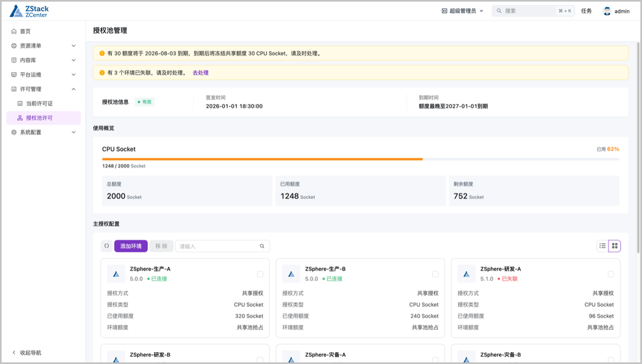This screenshot has width=642, height=364.
Task: Open the 授权池许可 menu item
Action: (43, 118)
